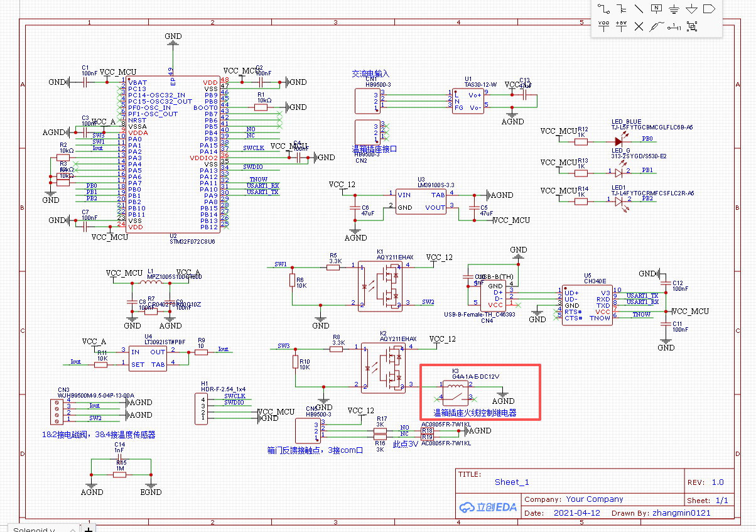Select the Bus drawing tool

[x=622, y=9]
